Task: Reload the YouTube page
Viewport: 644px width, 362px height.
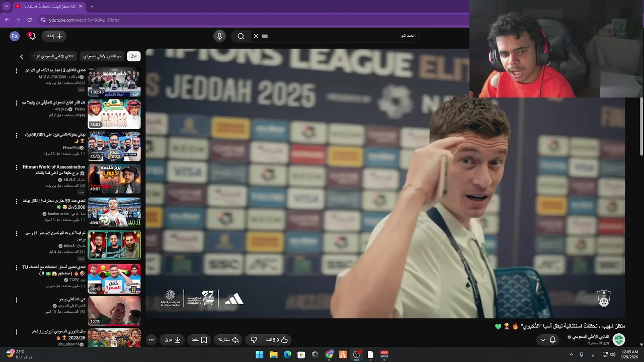Action: [x=29, y=20]
